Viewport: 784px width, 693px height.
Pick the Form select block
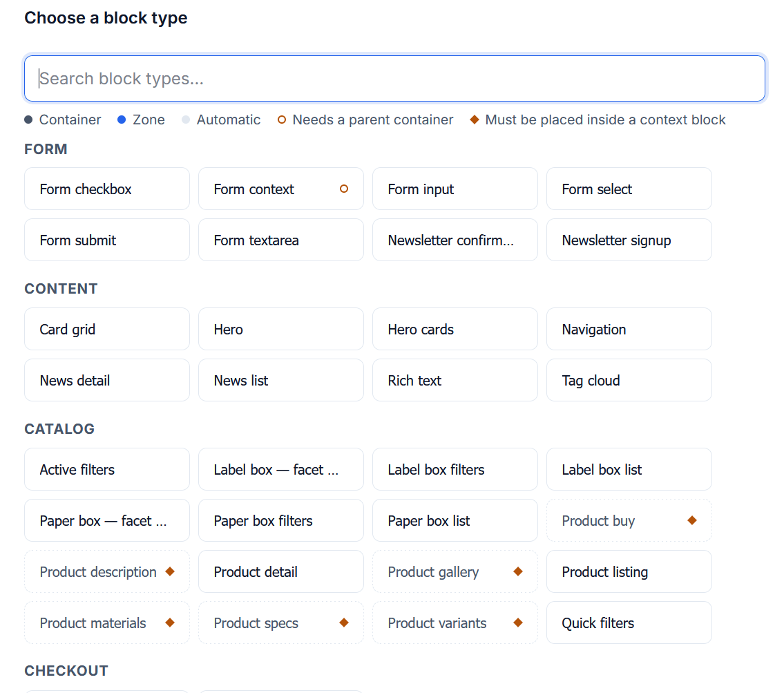(629, 189)
